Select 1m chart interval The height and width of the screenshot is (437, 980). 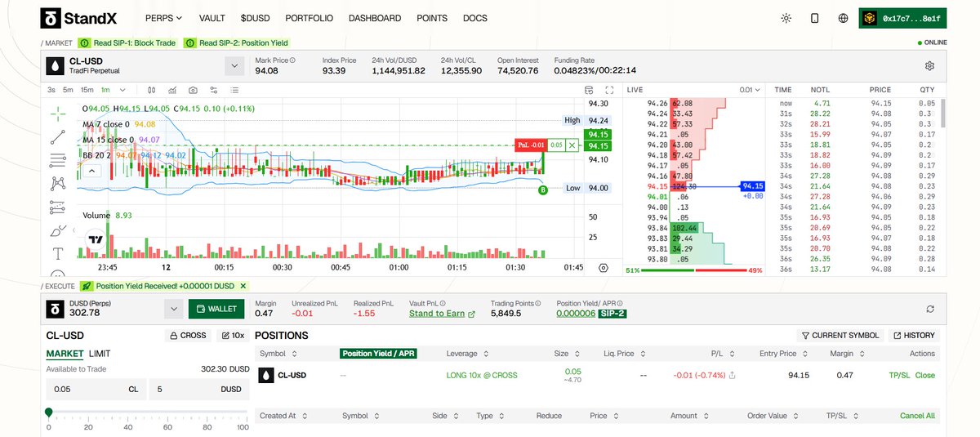(x=106, y=90)
